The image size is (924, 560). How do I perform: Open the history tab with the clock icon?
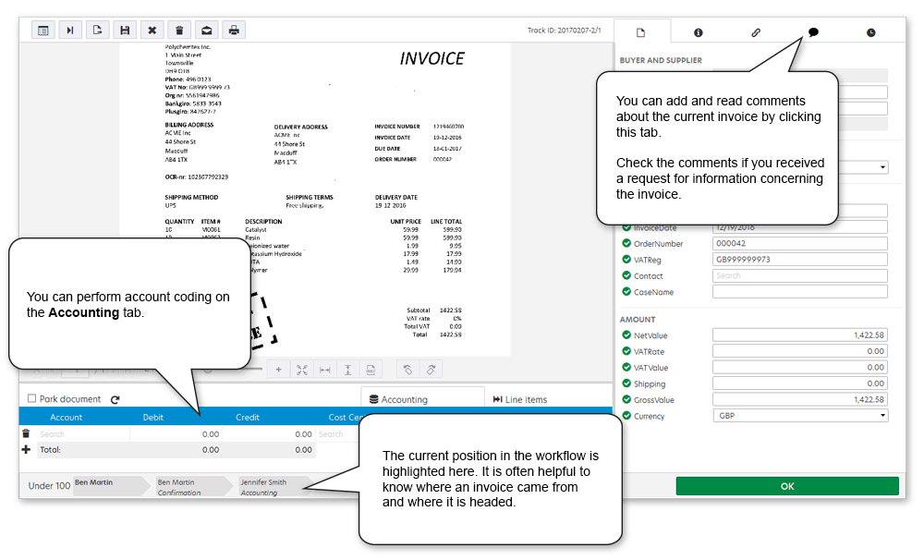(870, 32)
